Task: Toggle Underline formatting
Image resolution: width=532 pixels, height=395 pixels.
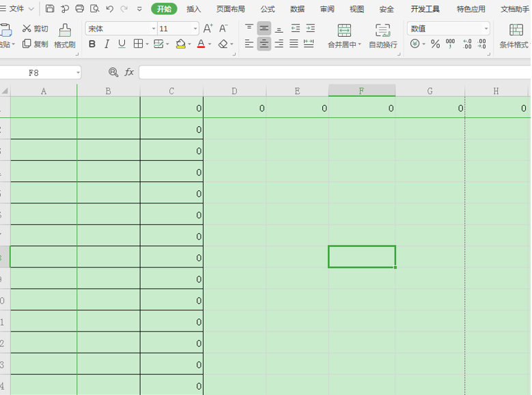Action: [122, 44]
